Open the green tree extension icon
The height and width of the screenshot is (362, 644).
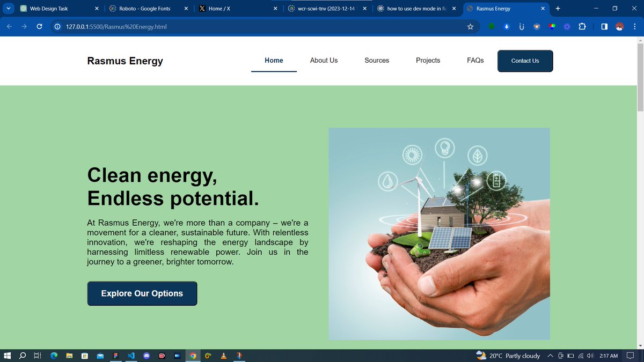click(491, 26)
